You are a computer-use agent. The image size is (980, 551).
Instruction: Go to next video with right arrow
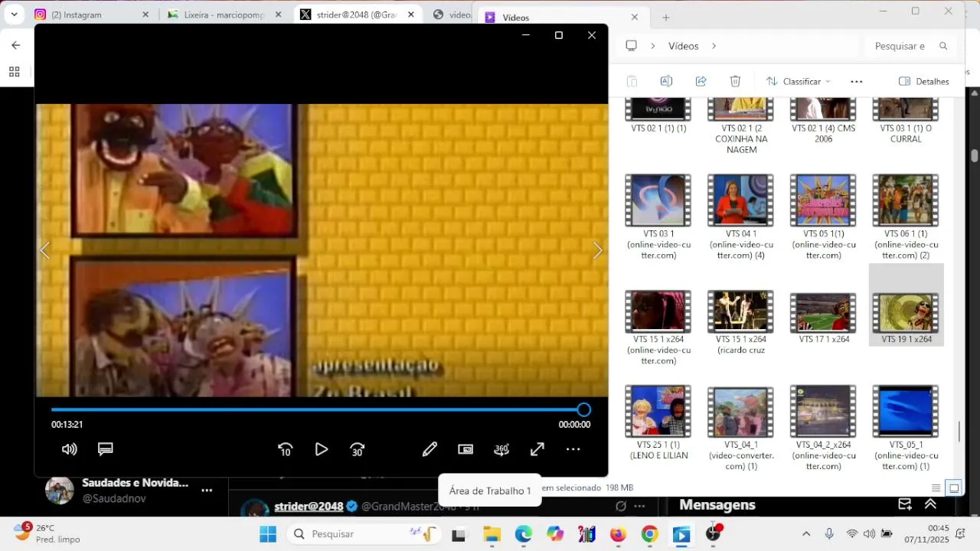pos(598,250)
